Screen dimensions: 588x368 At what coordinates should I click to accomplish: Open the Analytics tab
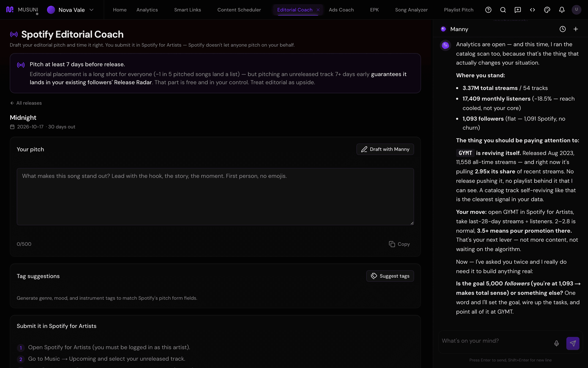click(x=147, y=10)
